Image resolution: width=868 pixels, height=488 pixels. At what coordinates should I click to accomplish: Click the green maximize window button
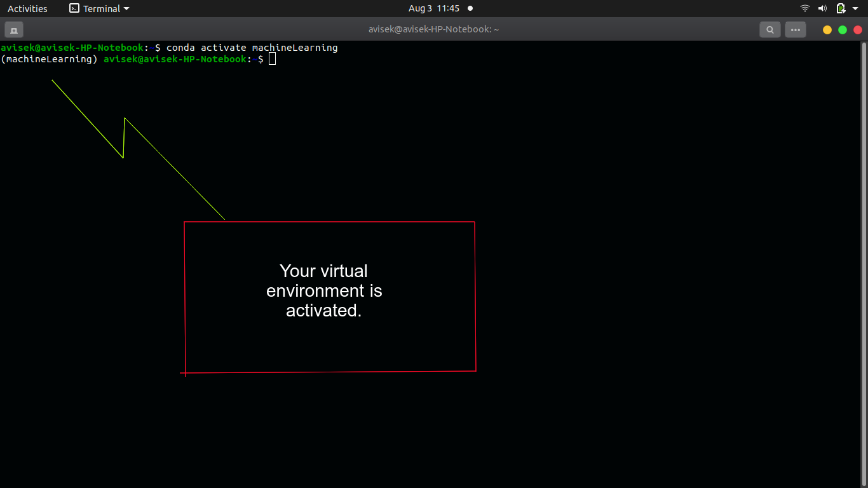(x=843, y=30)
